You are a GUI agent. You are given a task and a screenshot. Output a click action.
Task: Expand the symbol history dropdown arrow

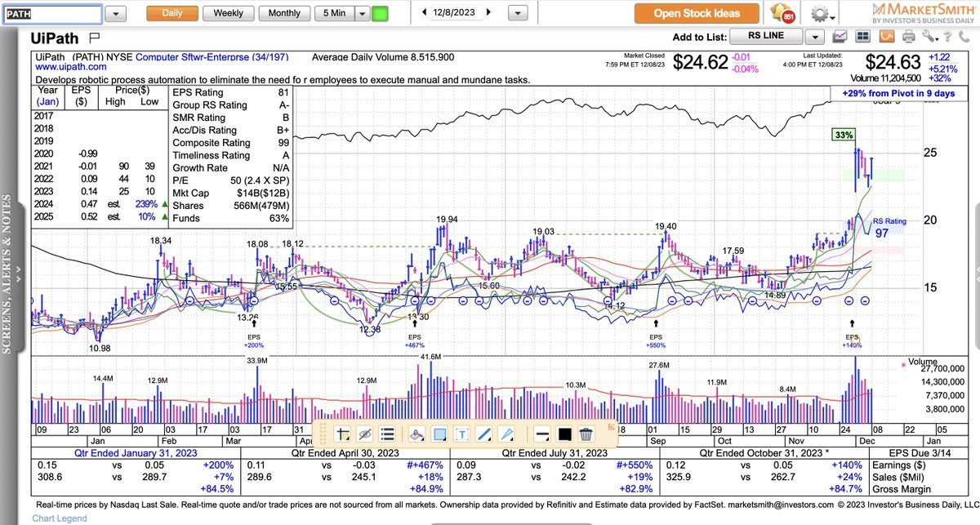(117, 13)
